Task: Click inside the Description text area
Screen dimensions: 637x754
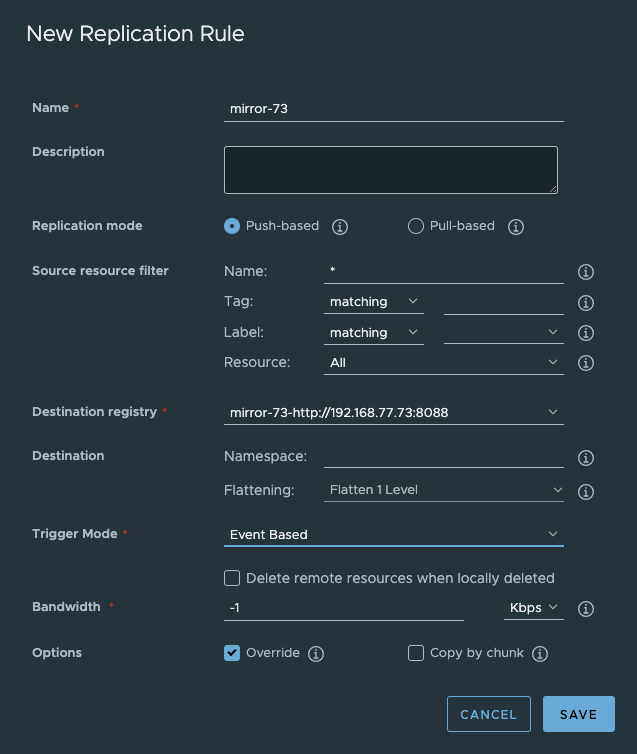Action: (391, 170)
